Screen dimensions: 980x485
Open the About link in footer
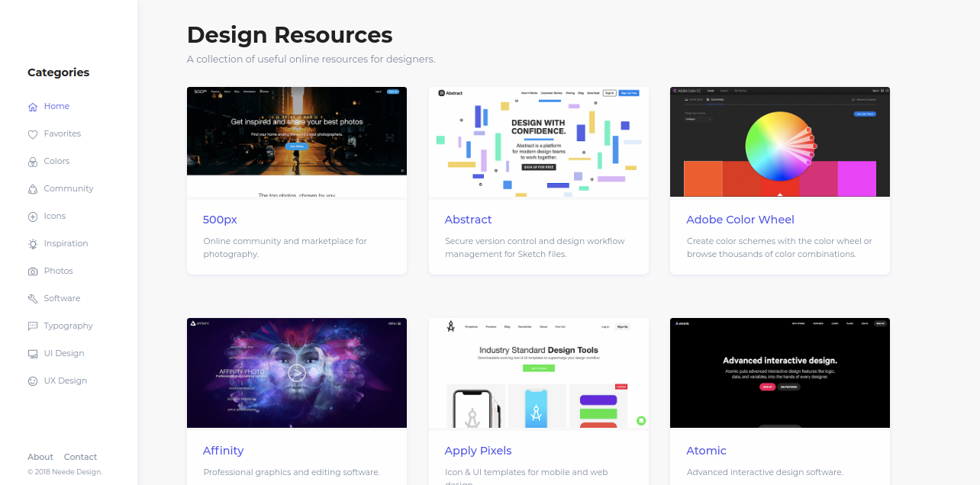coord(40,457)
